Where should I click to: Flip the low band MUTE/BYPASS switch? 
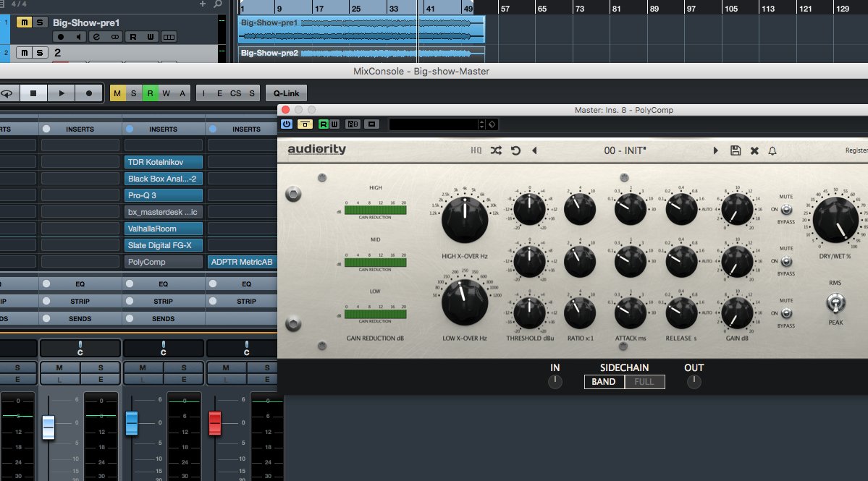(x=786, y=313)
